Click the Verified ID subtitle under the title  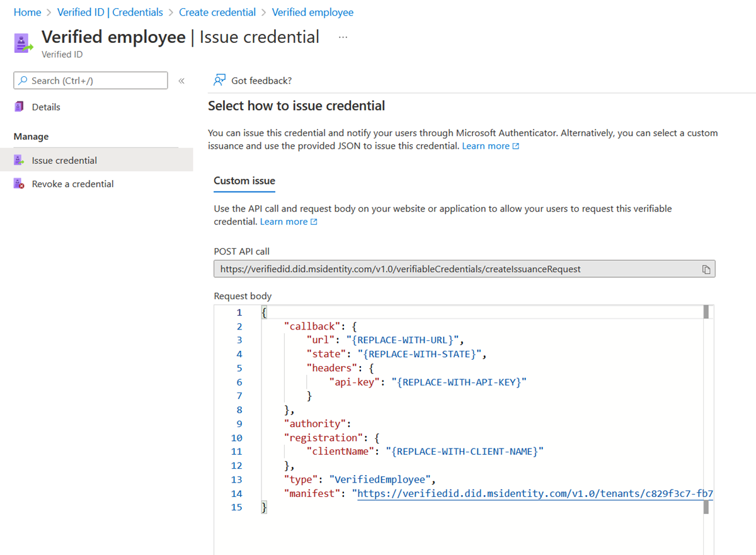[62, 55]
